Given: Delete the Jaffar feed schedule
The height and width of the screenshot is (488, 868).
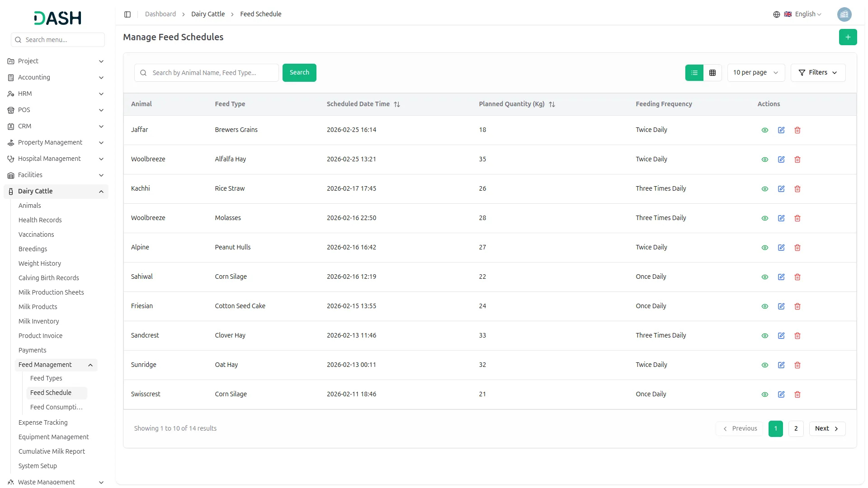Looking at the screenshot, I should [x=797, y=130].
